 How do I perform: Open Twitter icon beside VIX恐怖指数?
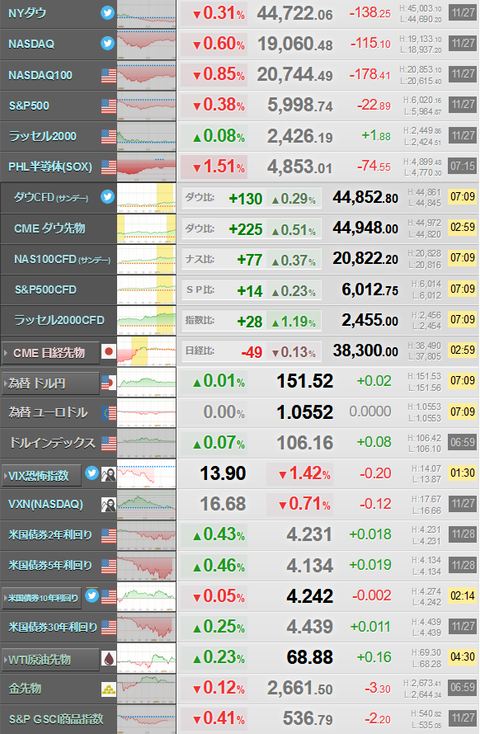pos(92,473)
